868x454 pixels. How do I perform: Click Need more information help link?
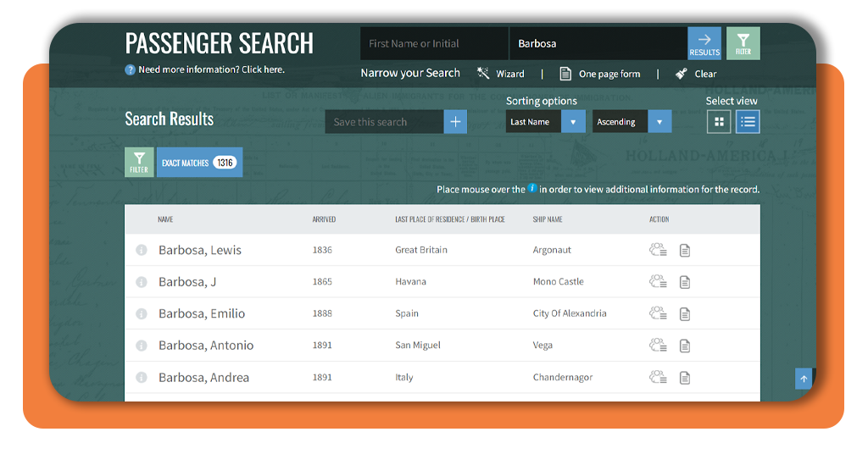(211, 69)
